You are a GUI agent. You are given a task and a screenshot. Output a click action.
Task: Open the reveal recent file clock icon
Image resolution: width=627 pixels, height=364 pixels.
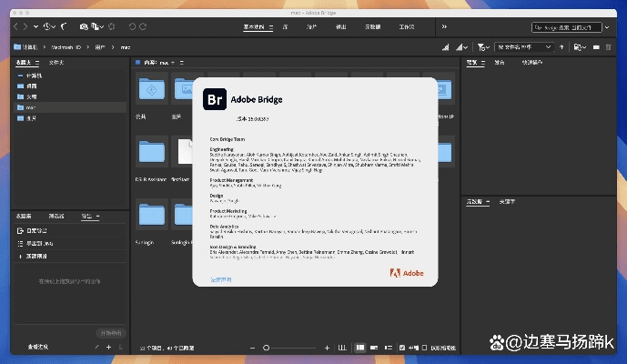point(49,26)
